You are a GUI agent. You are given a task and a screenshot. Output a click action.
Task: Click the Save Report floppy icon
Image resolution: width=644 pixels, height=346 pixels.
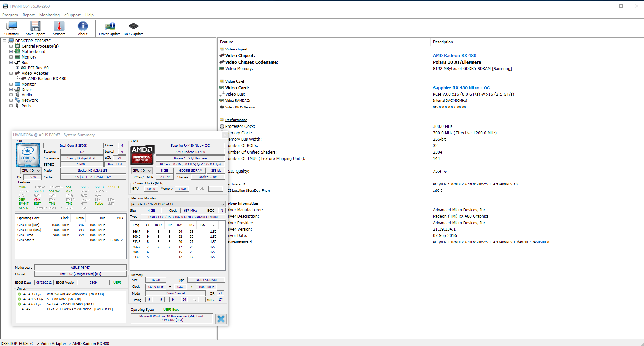point(35,26)
